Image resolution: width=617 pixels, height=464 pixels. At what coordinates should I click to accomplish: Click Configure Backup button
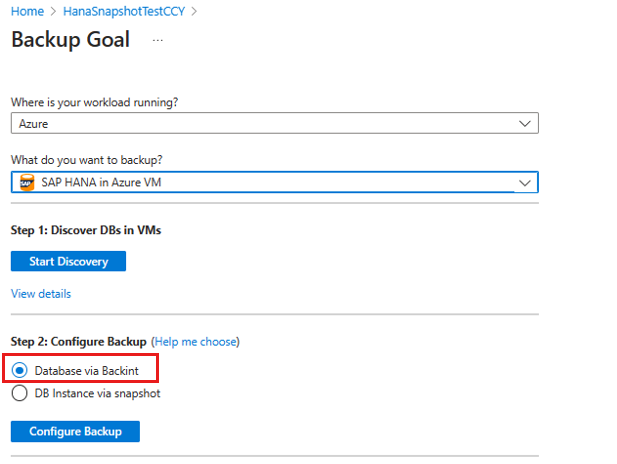pyautogui.click(x=75, y=431)
